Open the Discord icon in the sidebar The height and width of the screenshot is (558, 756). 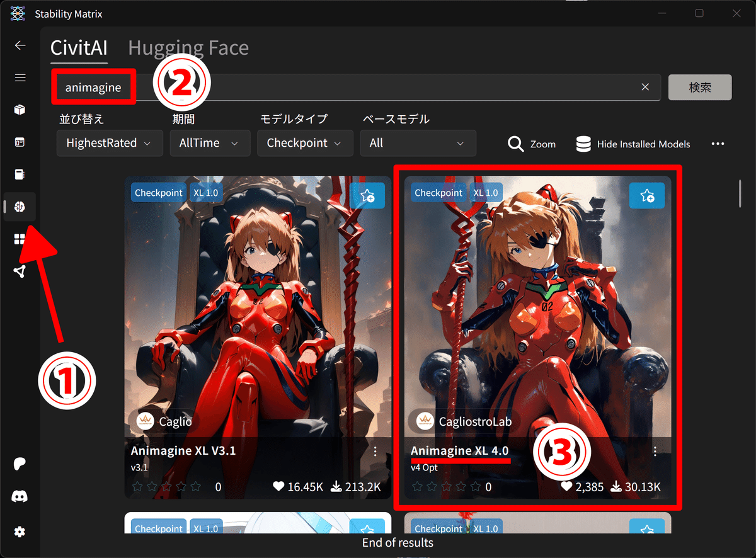(x=20, y=496)
